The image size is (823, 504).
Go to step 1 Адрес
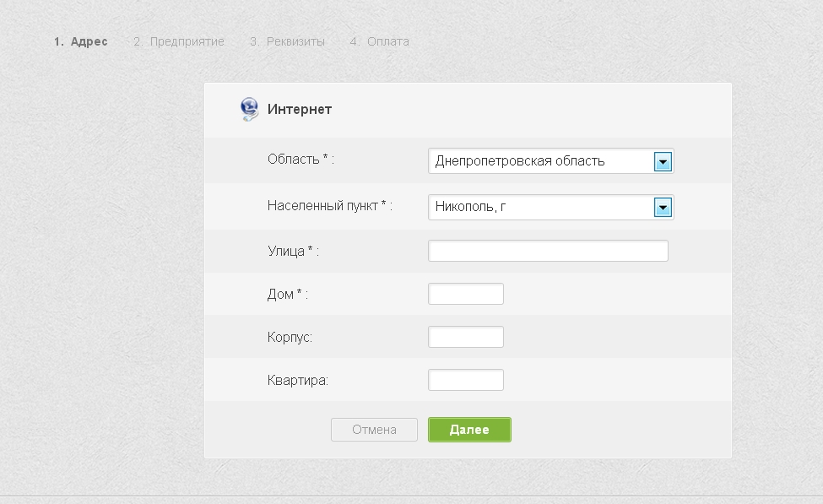81,41
